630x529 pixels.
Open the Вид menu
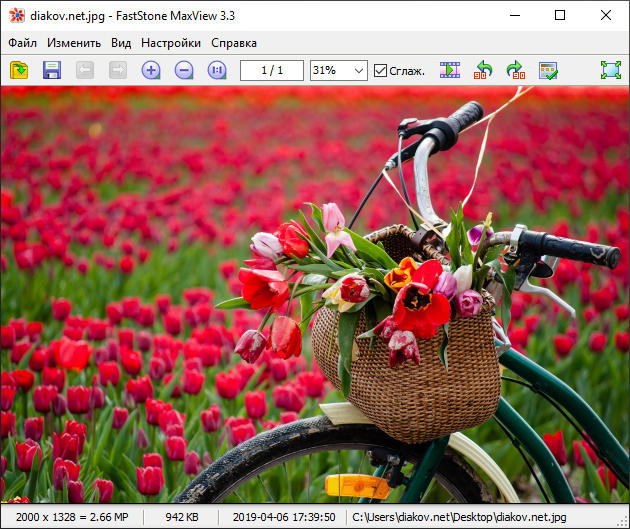pos(121,43)
